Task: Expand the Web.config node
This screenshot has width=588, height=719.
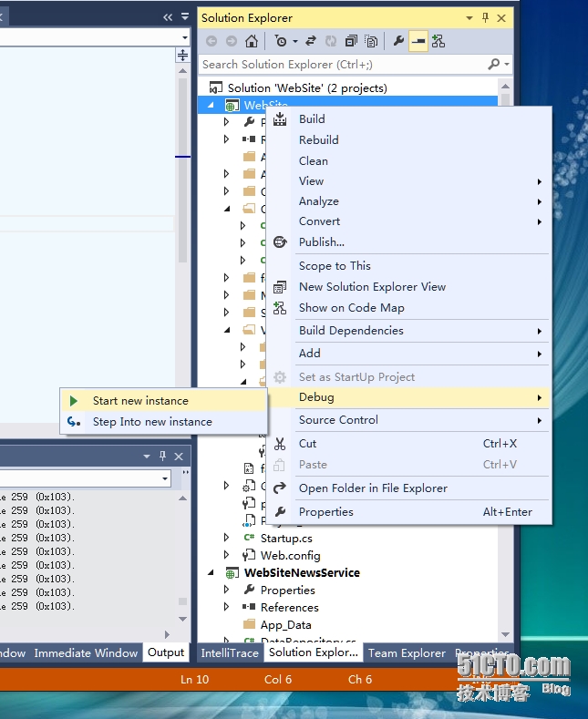Action: pos(226,555)
